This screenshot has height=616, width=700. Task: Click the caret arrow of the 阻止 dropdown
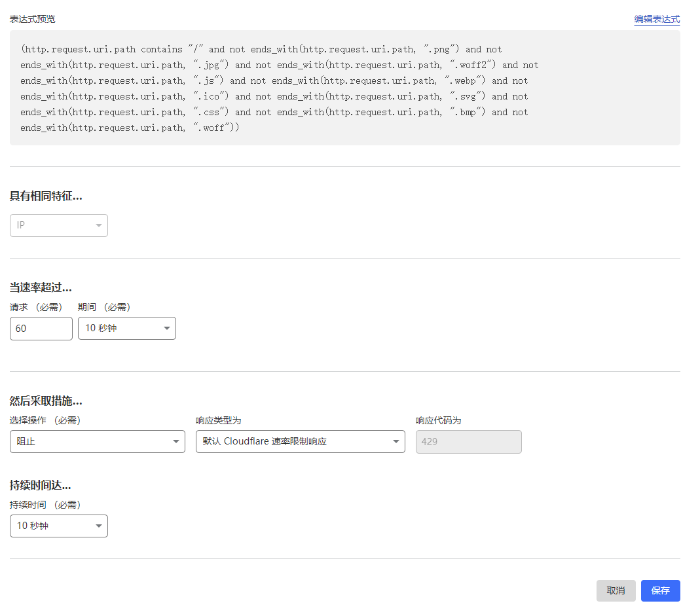point(176,442)
